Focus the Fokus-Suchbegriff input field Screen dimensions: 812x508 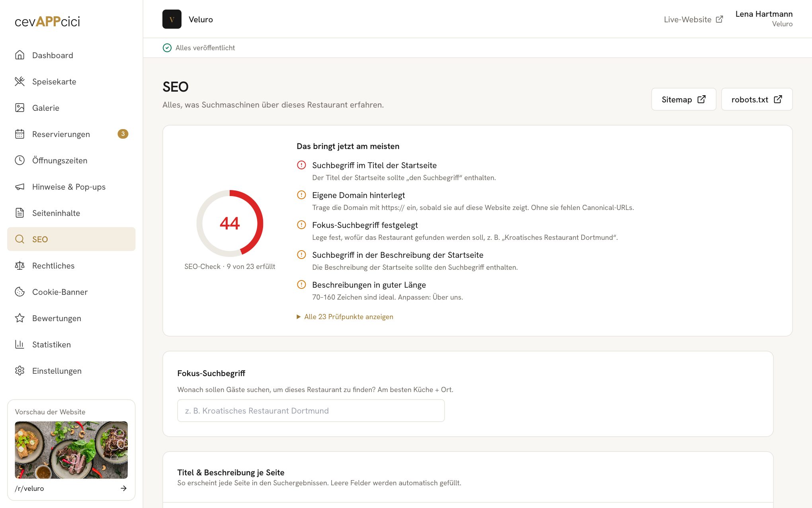[x=311, y=410]
